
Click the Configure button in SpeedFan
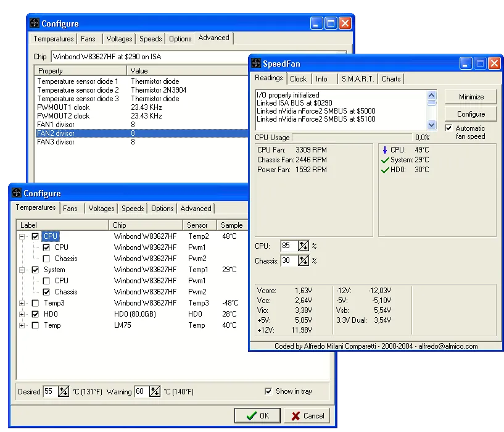point(471,114)
